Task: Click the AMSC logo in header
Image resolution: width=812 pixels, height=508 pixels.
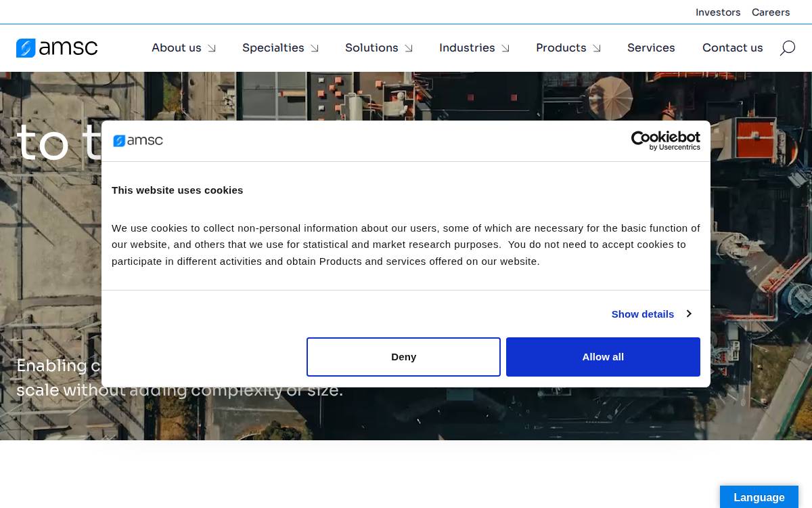Action: pos(57,48)
